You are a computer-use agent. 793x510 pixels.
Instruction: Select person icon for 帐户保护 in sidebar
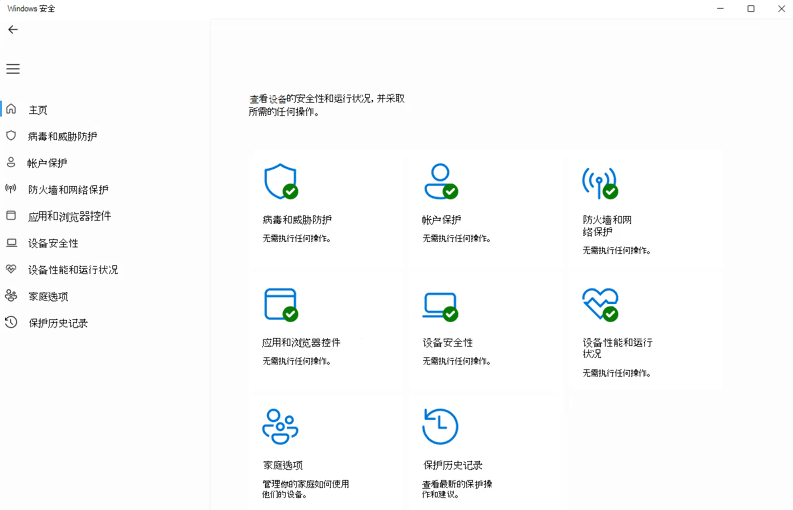[11, 162]
